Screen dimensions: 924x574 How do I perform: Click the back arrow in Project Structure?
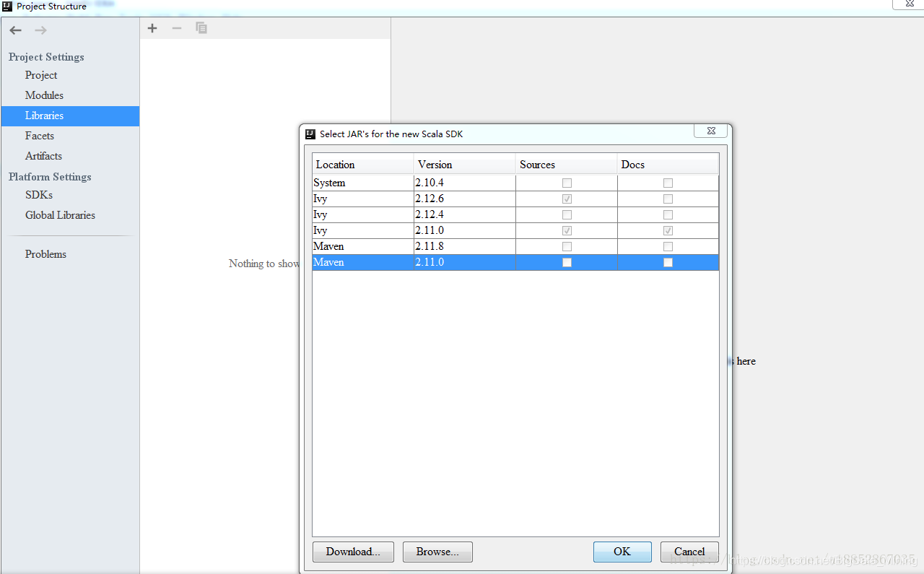15,30
